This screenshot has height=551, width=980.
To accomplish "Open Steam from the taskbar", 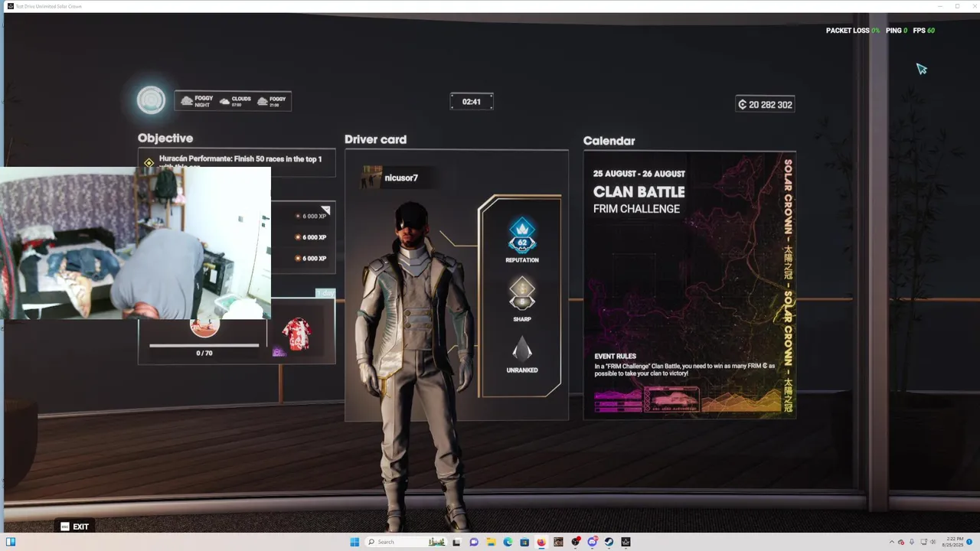I will 609,542.
